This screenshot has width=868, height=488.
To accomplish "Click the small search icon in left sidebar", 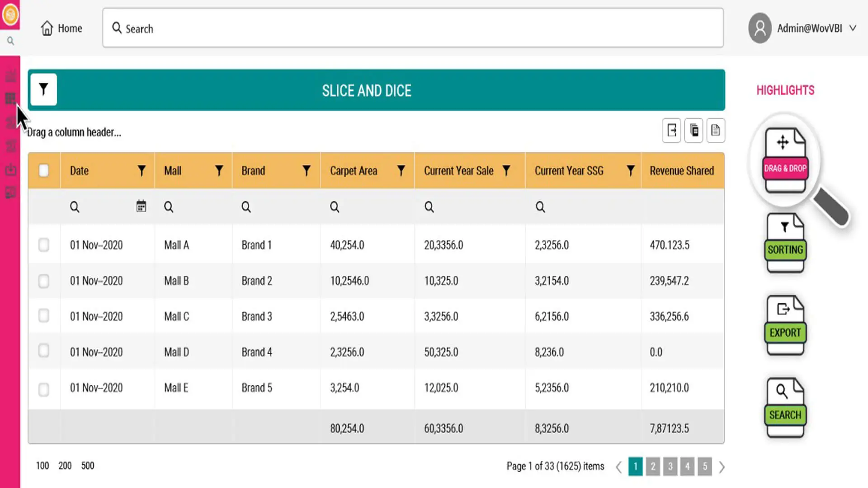I will (10, 41).
